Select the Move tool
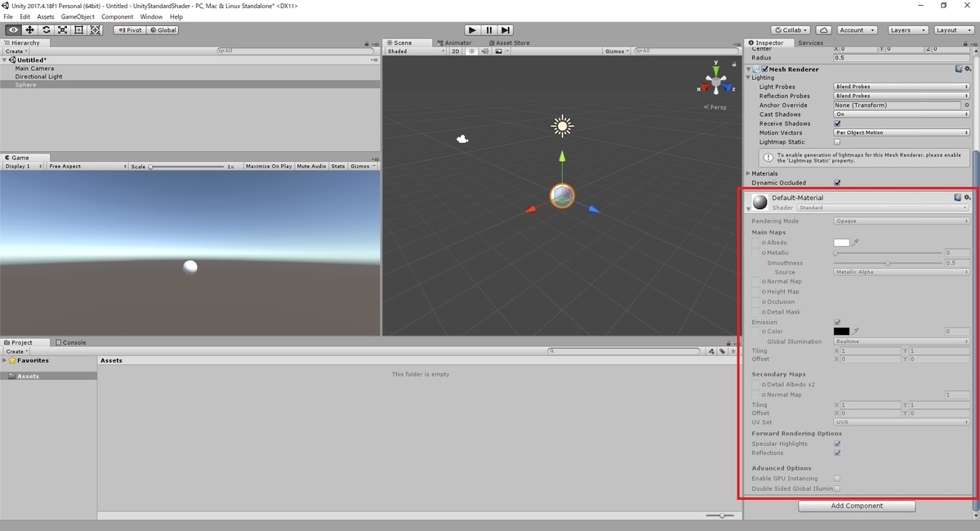980x531 pixels. click(x=29, y=29)
